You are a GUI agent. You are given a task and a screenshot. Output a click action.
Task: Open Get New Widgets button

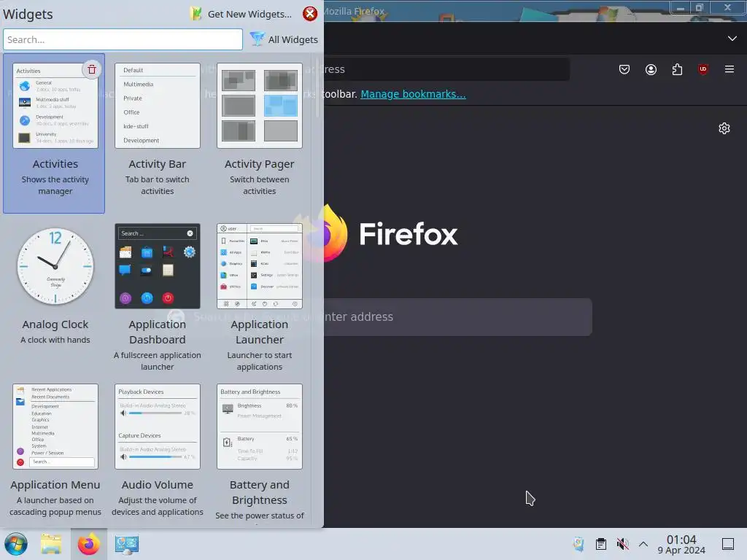tap(241, 14)
